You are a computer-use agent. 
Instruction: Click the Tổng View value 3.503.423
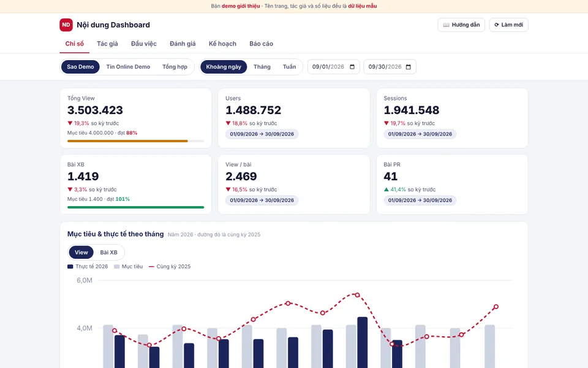click(96, 110)
